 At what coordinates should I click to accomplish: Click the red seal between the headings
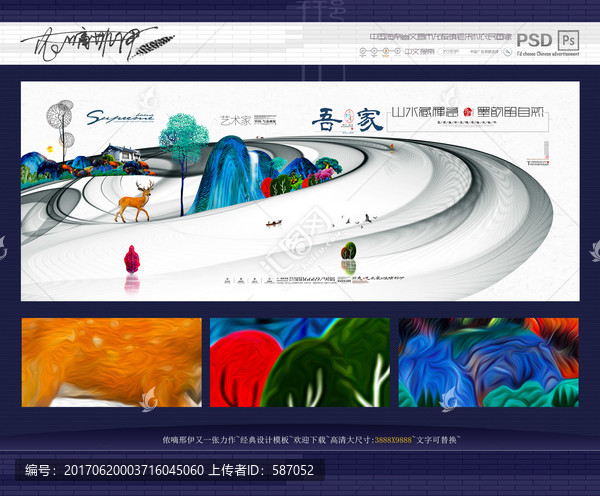(468, 112)
